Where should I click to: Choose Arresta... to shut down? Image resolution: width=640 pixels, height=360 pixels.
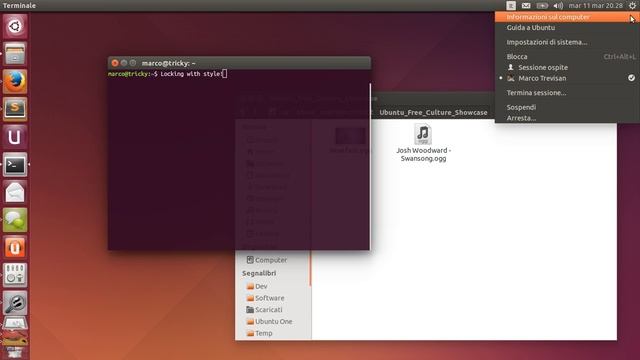(567, 118)
